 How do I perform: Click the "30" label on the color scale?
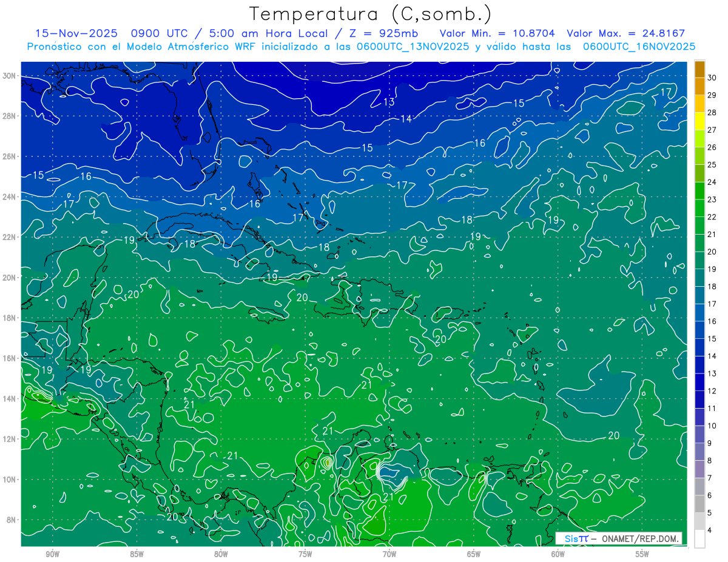(712, 77)
